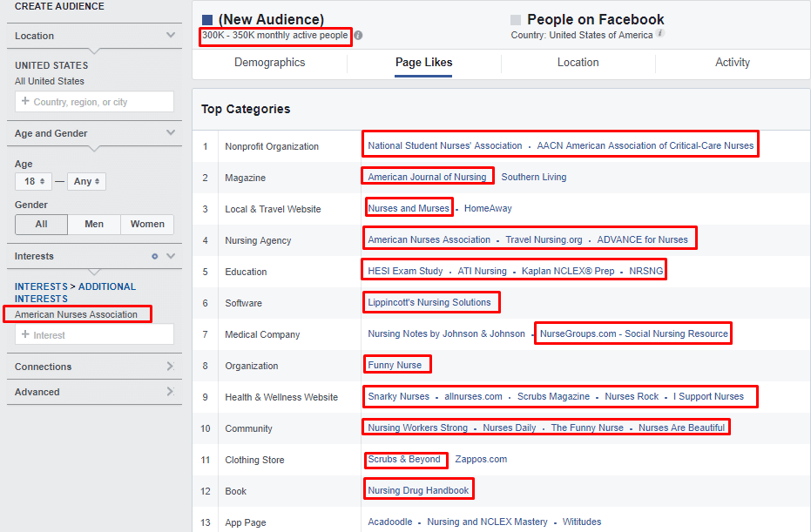Open Lippincott's Nursing Solutions link
The image size is (811, 532).
click(x=429, y=302)
